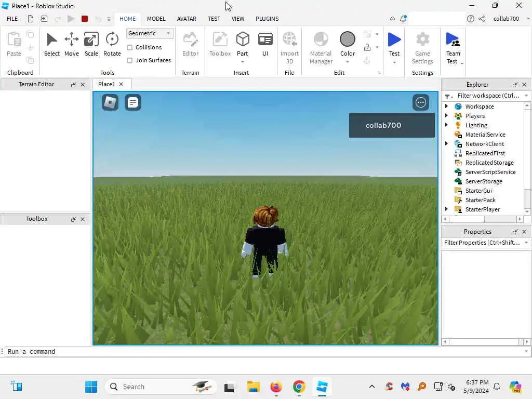Open File Explorer from taskbar
Viewport: 532px width, 399px height.
point(253,387)
